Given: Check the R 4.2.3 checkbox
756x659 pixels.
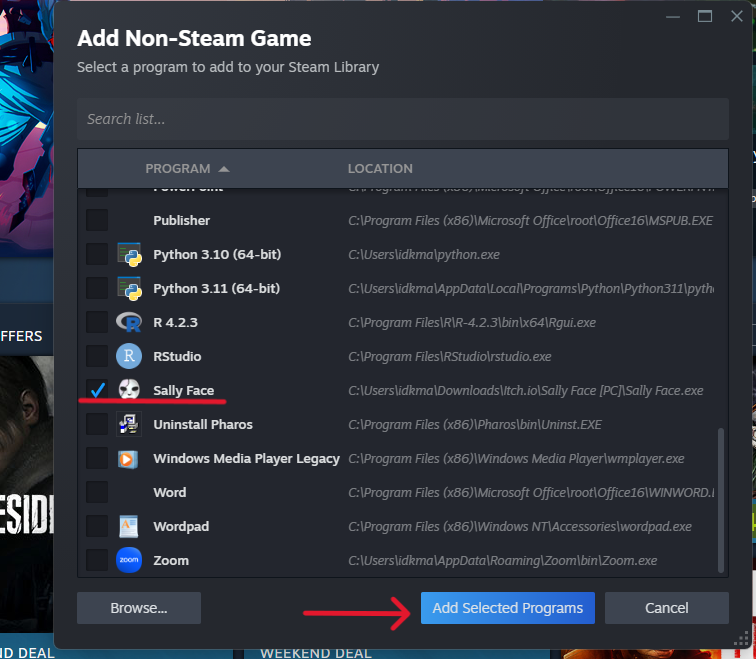Looking at the screenshot, I should tap(97, 322).
